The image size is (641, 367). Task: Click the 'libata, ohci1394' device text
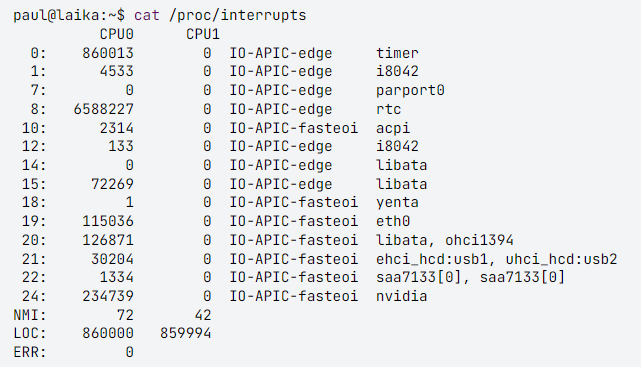445,240
